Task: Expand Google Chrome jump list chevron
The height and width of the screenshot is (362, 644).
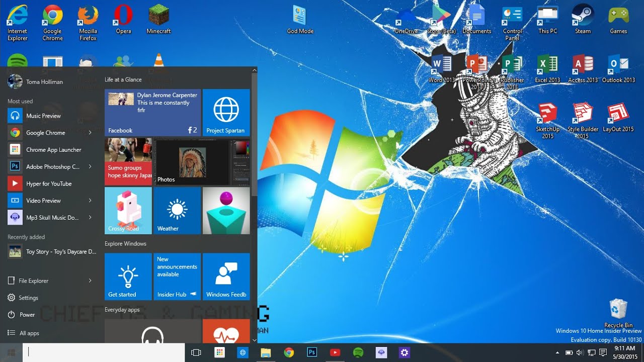Action: point(90,133)
